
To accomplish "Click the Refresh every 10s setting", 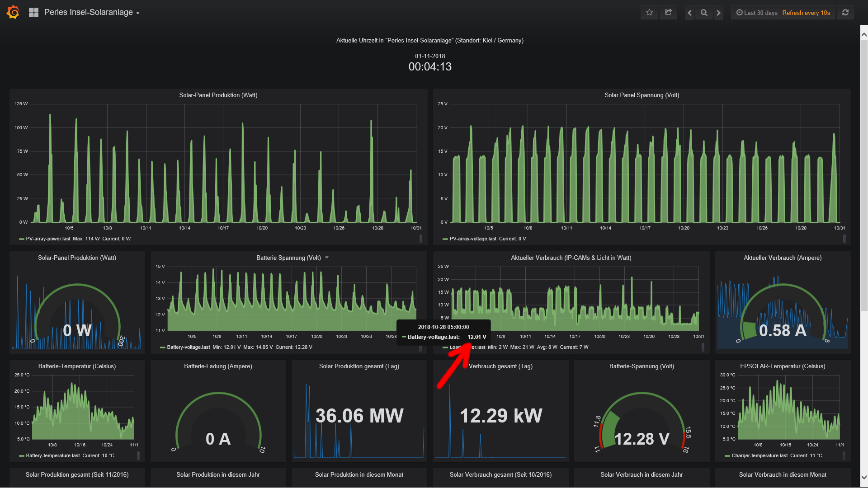I will [806, 13].
